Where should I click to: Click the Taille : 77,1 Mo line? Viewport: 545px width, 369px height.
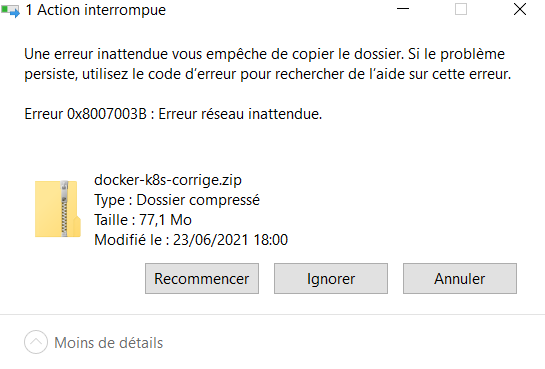pos(143,220)
